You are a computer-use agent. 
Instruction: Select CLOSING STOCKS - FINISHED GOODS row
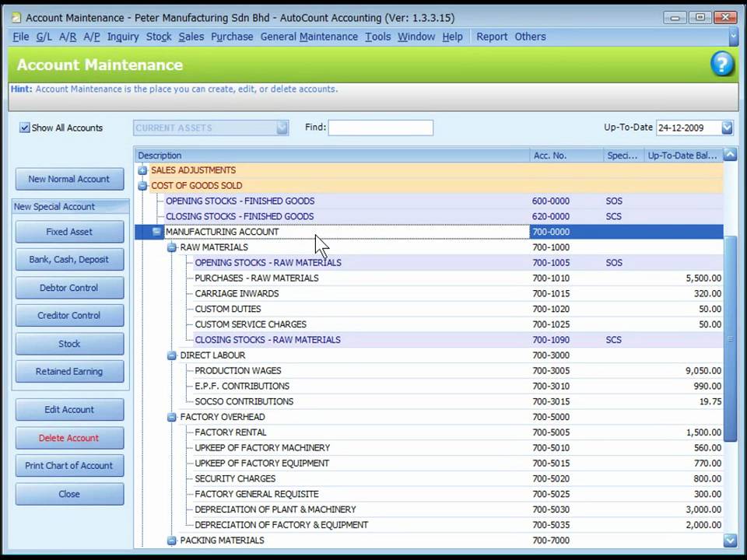pos(443,216)
